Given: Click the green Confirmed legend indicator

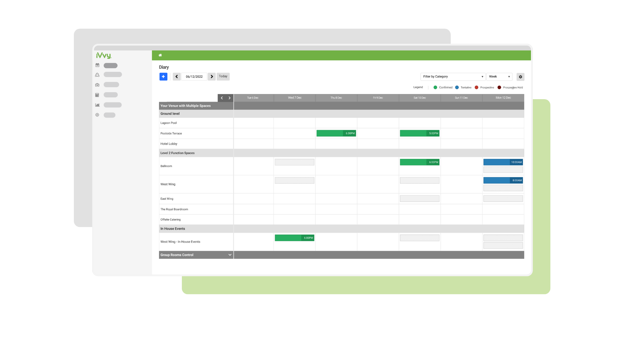Looking at the screenshot, I should pyautogui.click(x=435, y=87).
